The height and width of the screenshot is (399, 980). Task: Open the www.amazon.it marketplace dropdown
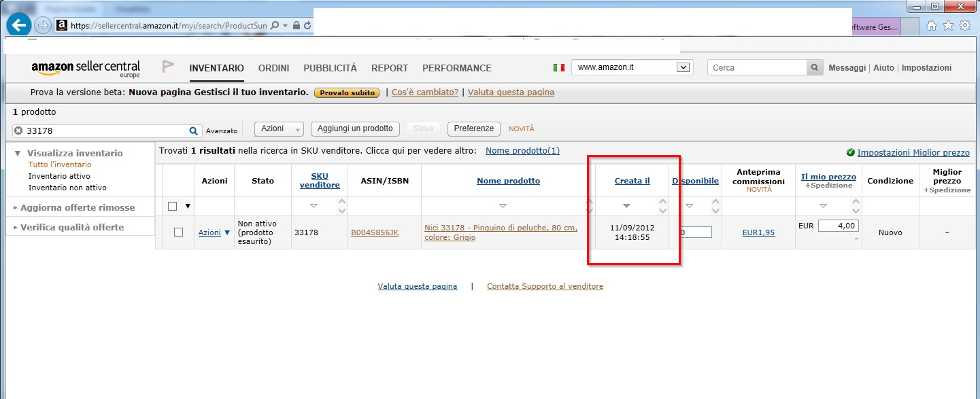[632, 67]
